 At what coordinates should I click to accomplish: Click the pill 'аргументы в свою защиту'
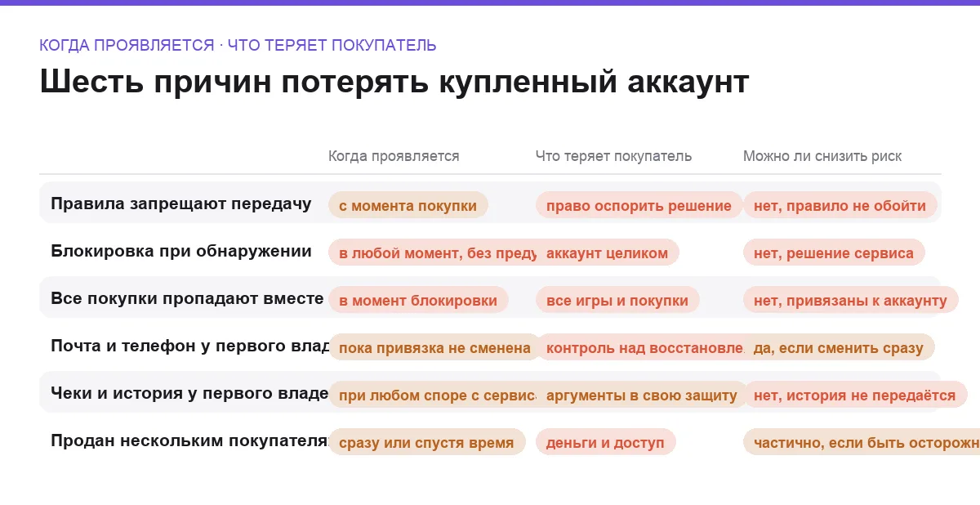tap(642, 395)
